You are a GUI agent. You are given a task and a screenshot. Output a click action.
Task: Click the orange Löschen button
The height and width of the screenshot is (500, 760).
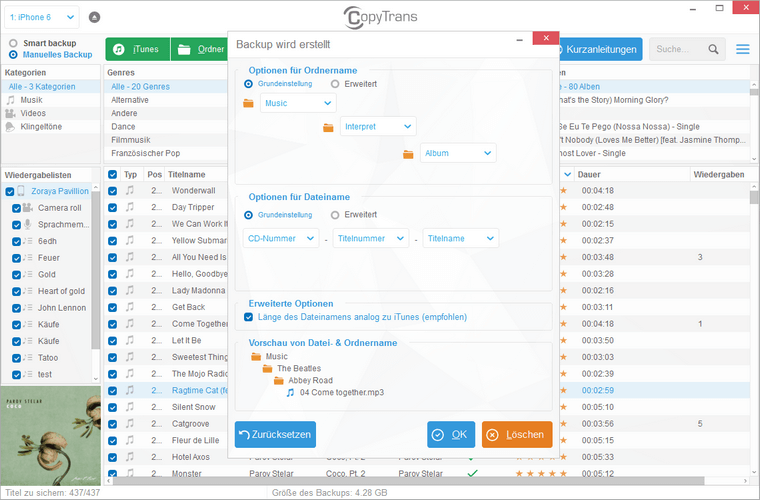tap(517, 435)
